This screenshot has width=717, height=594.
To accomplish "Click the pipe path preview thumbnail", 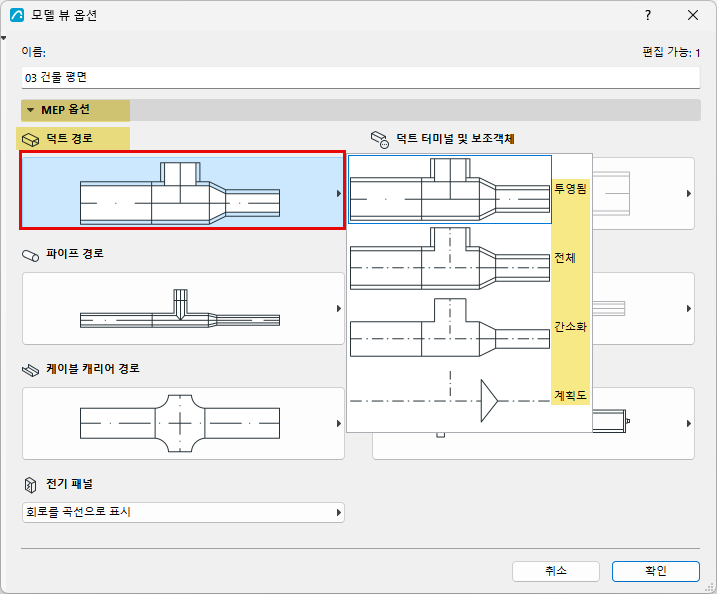I will (180, 309).
